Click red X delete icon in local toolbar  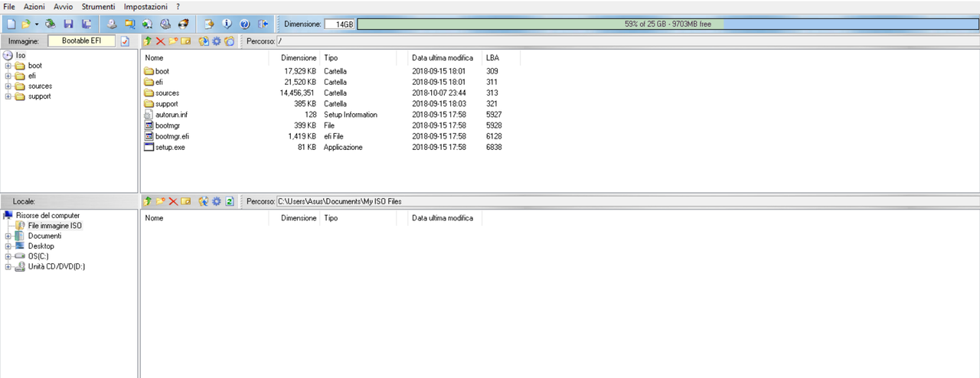tap(173, 201)
